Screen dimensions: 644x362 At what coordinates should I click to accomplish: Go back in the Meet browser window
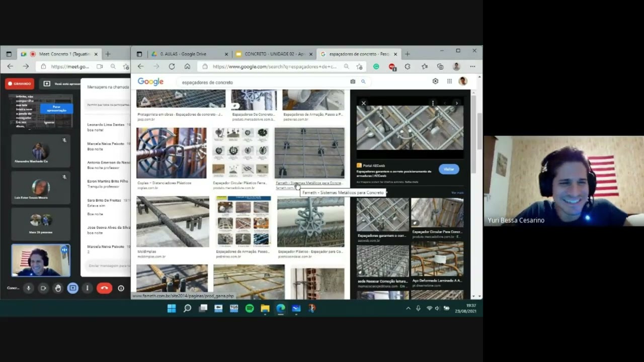pos(10,66)
